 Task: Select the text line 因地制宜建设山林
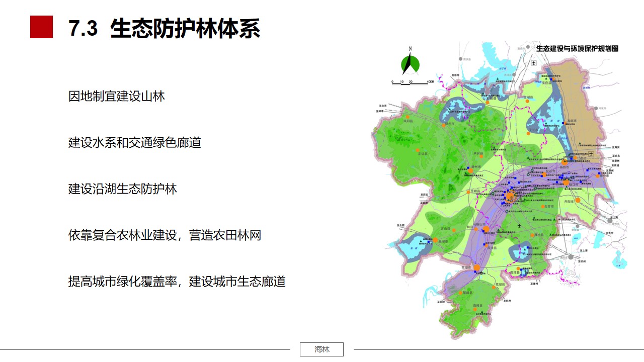click(117, 96)
